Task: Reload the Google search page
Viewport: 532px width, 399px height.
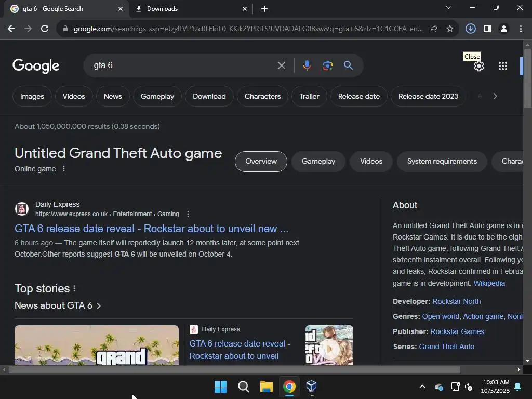Action: coord(45,29)
